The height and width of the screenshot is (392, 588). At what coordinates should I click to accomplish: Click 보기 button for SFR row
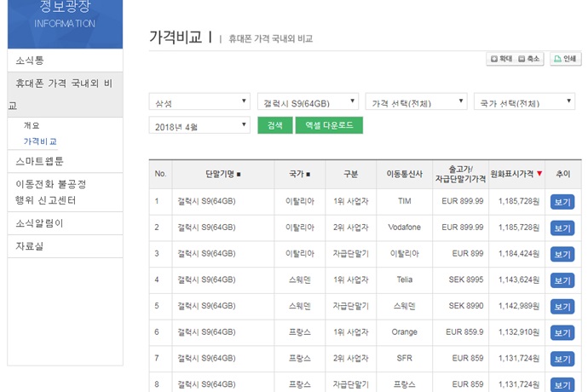click(x=562, y=359)
